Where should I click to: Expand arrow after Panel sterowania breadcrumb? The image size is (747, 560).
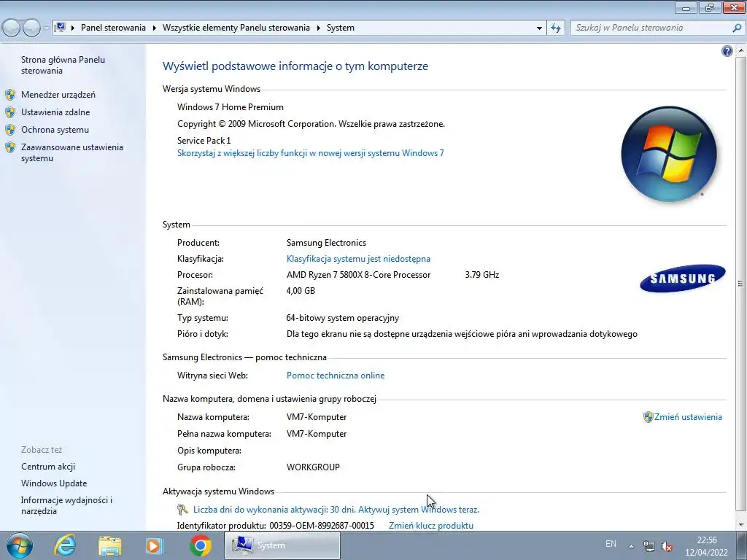(x=155, y=28)
